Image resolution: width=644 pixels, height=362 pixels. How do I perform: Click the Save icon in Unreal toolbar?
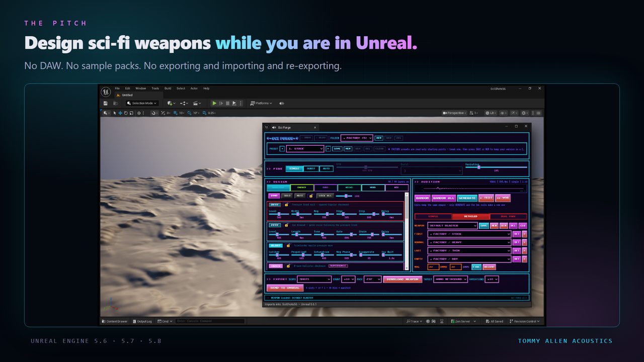(x=106, y=103)
